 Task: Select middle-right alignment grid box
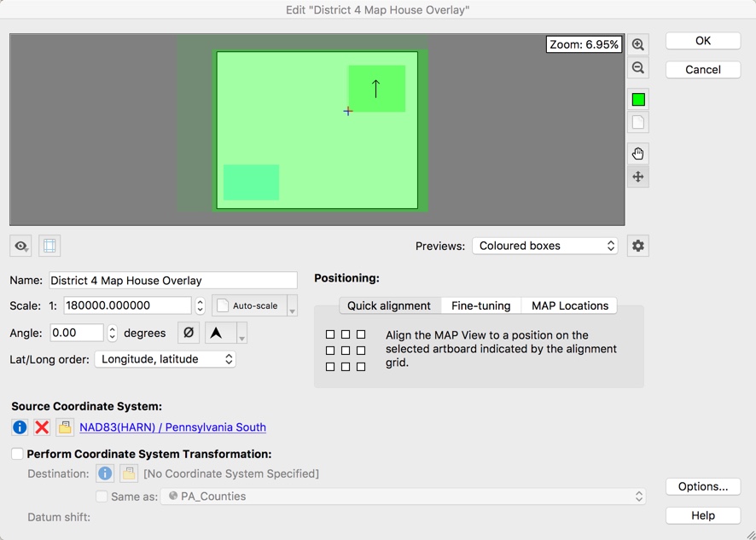(361, 351)
